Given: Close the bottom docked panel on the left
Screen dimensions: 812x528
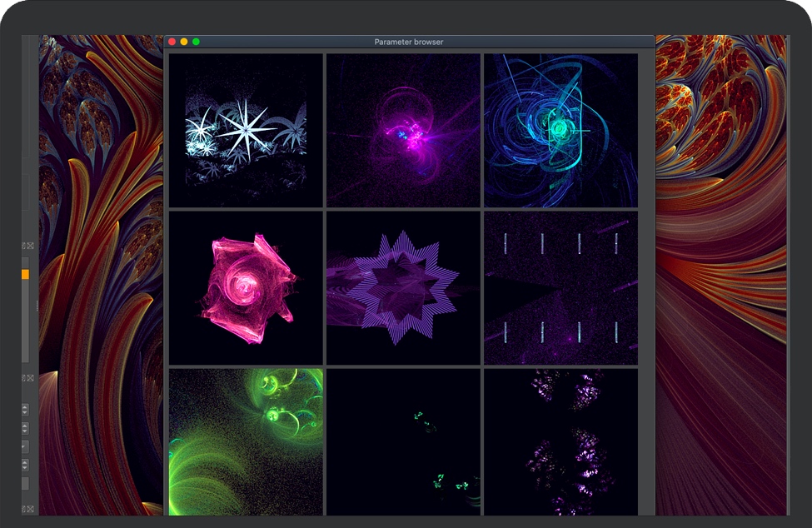Looking at the screenshot, I should pyautogui.click(x=31, y=509).
